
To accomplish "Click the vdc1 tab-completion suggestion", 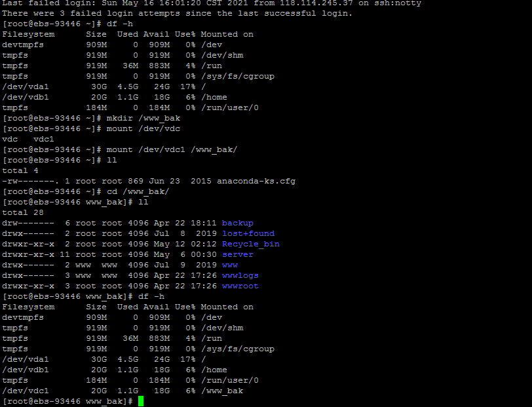I will click(44, 139).
